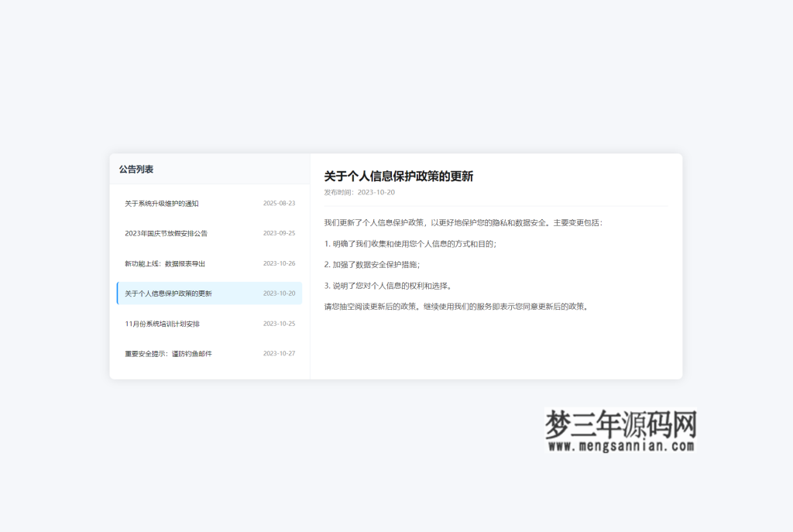Select the 2023年国庆节放假安排公告 announcement
This screenshot has height=532, width=793.
pyautogui.click(x=166, y=233)
